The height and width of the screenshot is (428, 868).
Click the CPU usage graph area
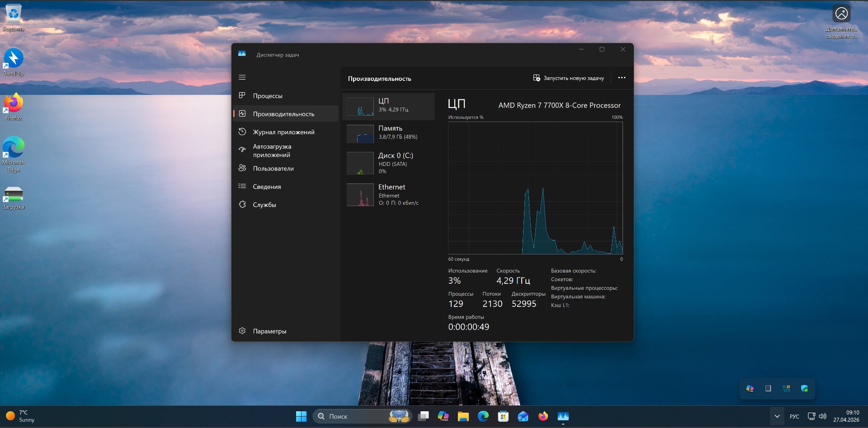point(535,188)
